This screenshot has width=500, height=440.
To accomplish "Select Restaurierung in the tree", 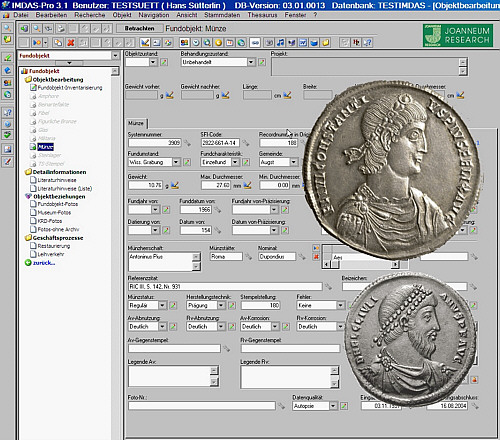I will coord(54,246).
